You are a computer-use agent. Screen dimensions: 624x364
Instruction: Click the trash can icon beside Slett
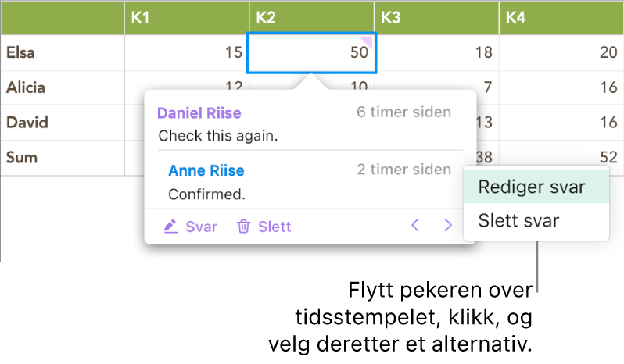pos(244,227)
